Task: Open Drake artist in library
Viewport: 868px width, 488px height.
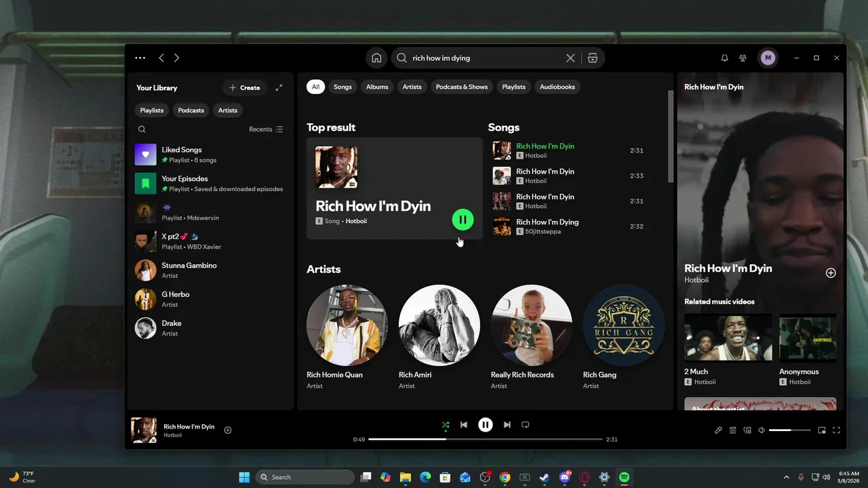Action: pyautogui.click(x=212, y=328)
